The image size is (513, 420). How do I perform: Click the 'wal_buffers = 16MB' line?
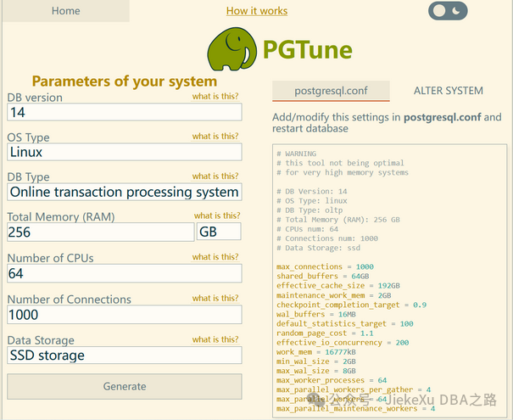click(x=316, y=314)
